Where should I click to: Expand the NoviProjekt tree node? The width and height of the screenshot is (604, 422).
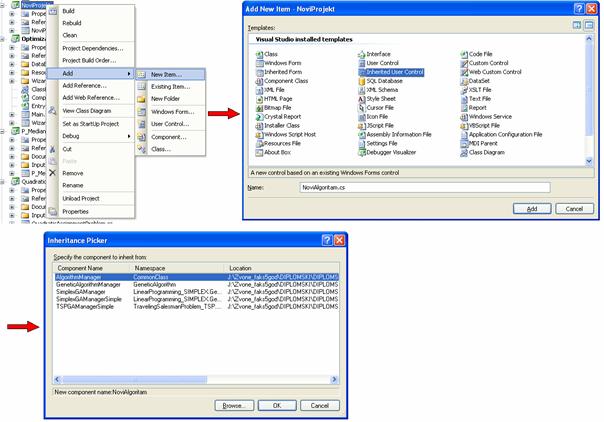[4, 5]
